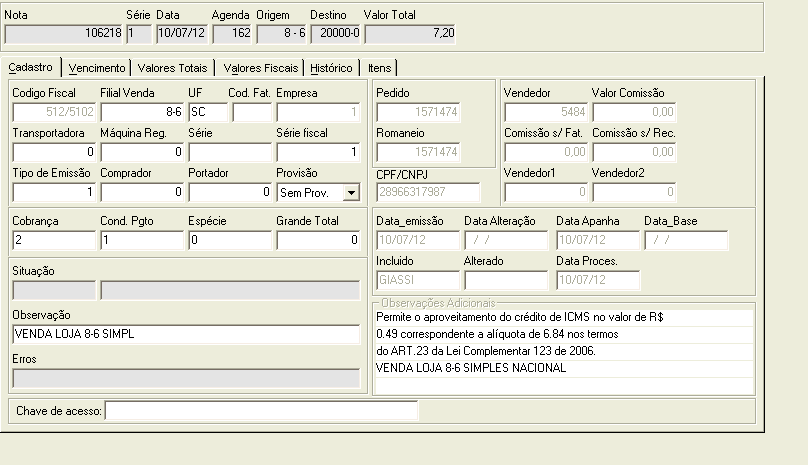Click the Série field at top
The width and height of the screenshot is (808, 465).
pyautogui.click(x=139, y=34)
